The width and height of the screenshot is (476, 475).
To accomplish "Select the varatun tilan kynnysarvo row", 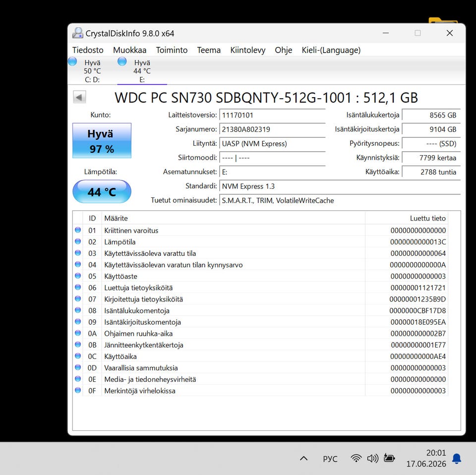I will point(261,265).
